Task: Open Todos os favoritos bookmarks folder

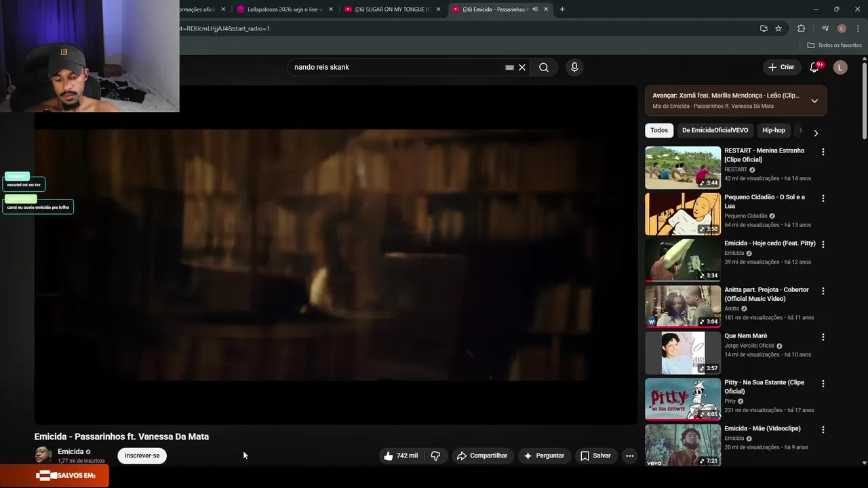Action: pos(834,45)
